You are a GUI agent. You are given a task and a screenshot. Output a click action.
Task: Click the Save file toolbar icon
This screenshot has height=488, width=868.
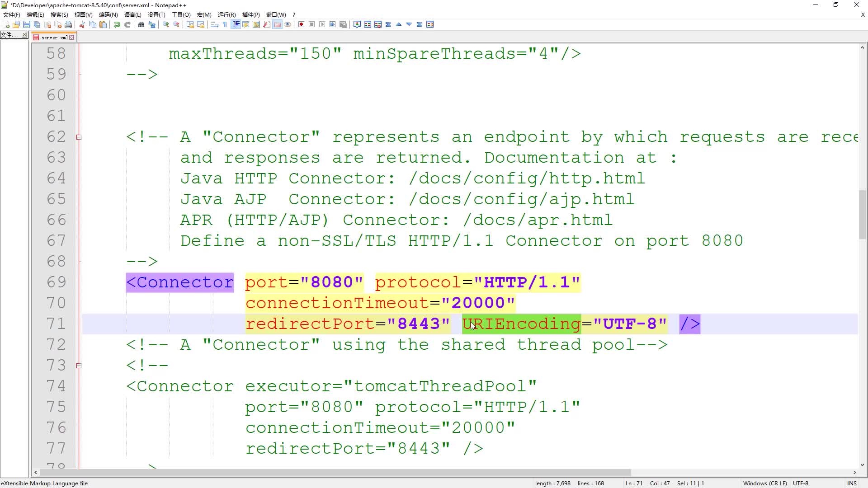(x=27, y=24)
